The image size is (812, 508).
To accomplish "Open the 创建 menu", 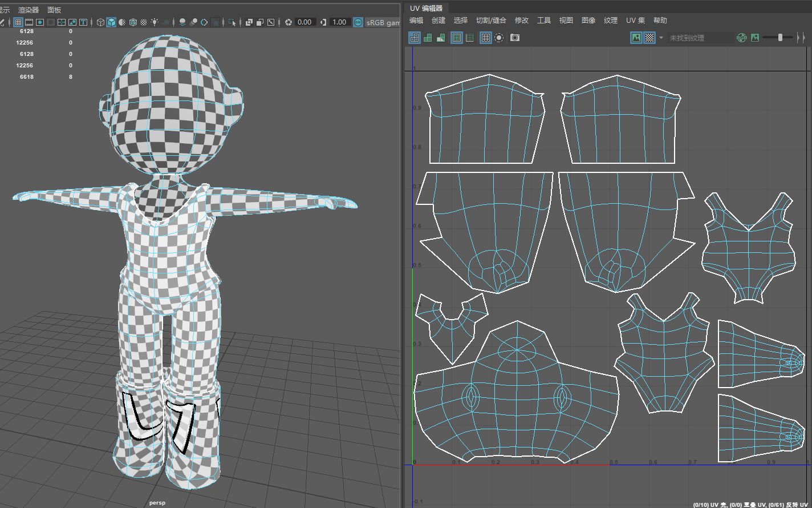I will pos(439,20).
